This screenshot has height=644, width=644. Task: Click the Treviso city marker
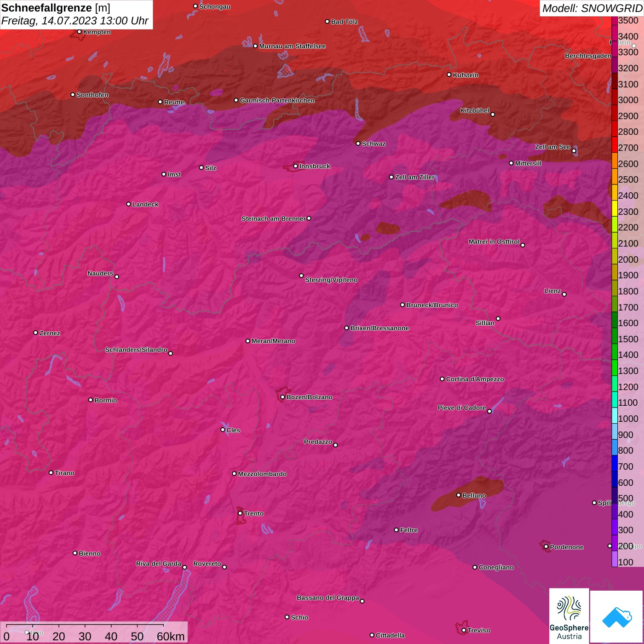(x=464, y=630)
